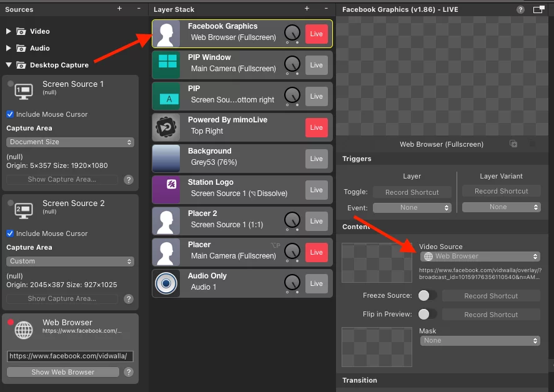
Task: Open help for Screen Source 2 capture area
Action: (129, 299)
